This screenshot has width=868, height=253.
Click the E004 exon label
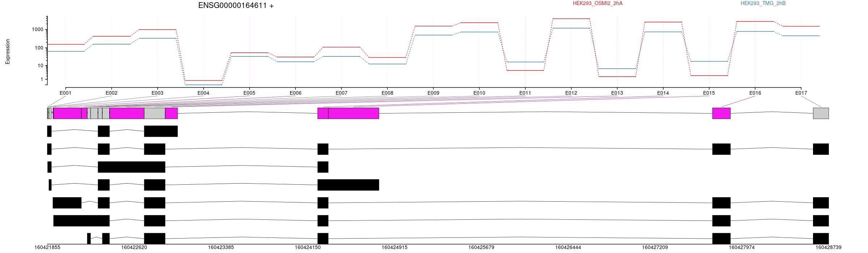[x=203, y=93]
